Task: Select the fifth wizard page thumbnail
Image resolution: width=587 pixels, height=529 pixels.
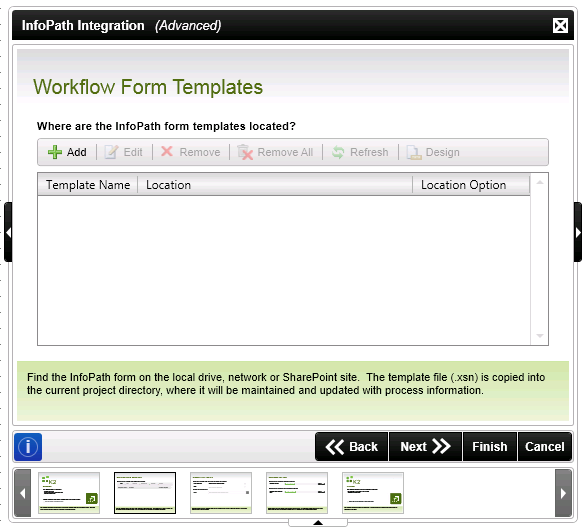Action: click(x=373, y=493)
